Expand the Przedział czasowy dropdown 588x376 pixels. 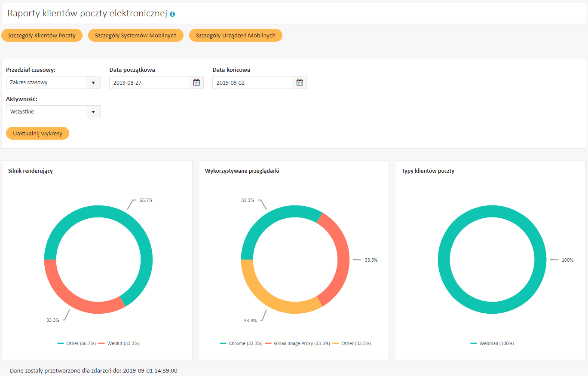pyautogui.click(x=53, y=83)
